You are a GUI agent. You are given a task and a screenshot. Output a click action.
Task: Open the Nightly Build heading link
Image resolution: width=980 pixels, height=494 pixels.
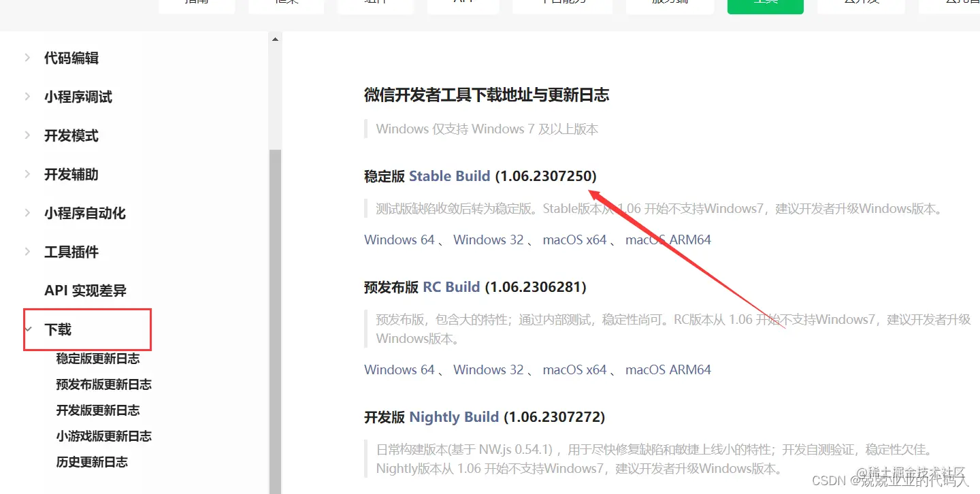click(454, 417)
